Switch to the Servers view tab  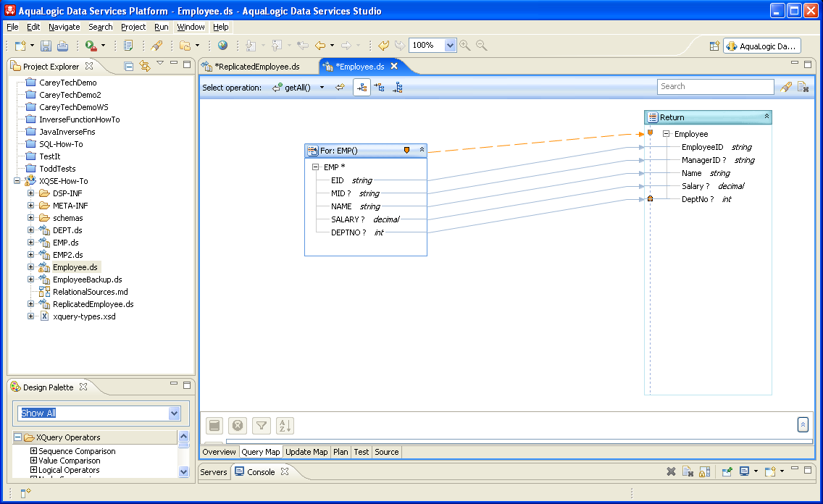(x=214, y=471)
